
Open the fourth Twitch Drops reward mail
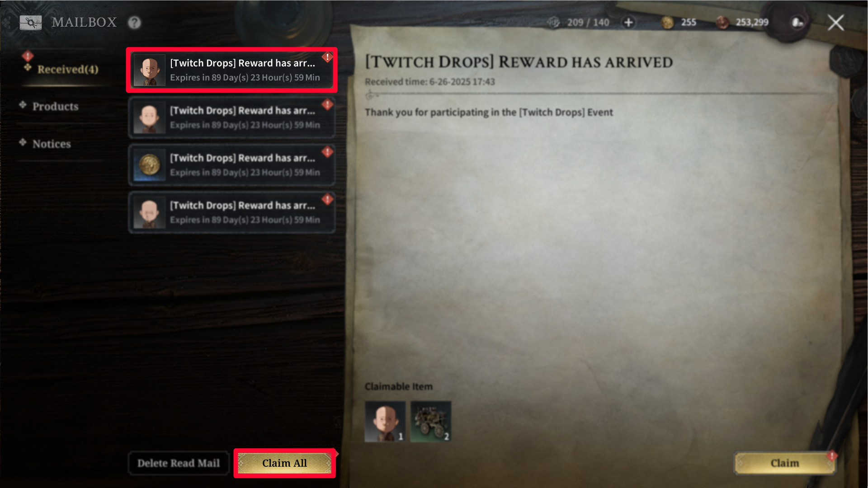point(231,212)
